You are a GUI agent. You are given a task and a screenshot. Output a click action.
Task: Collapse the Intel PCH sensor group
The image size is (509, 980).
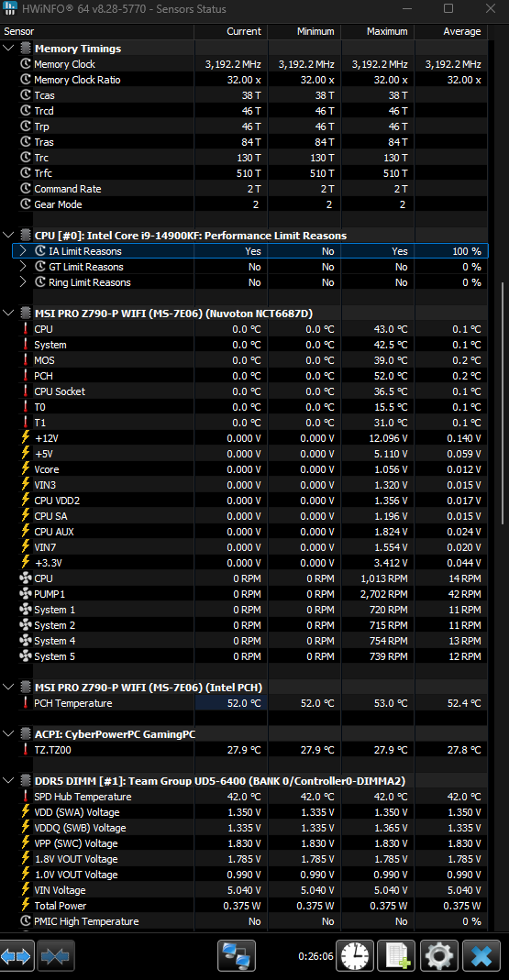[x=9, y=687]
